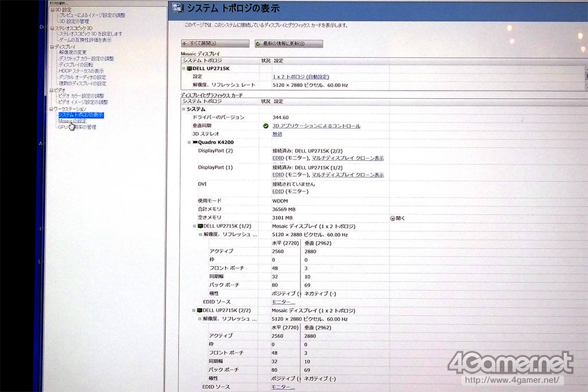Collapse 解像度、リフレッシュ under DELL UP2715K (2/2)
The height and width of the screenshot is (392, 588).
199,319
